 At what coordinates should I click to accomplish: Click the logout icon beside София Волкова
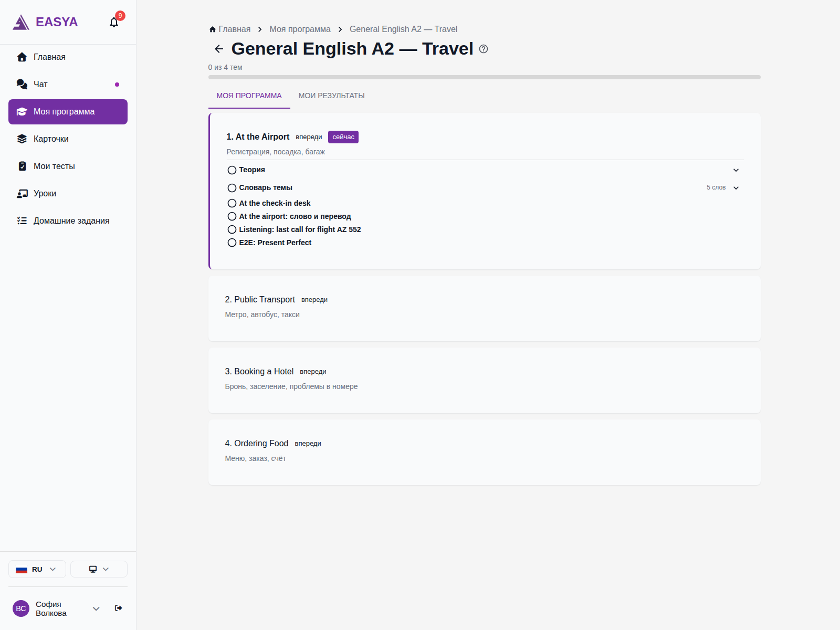tap(119, 608)
